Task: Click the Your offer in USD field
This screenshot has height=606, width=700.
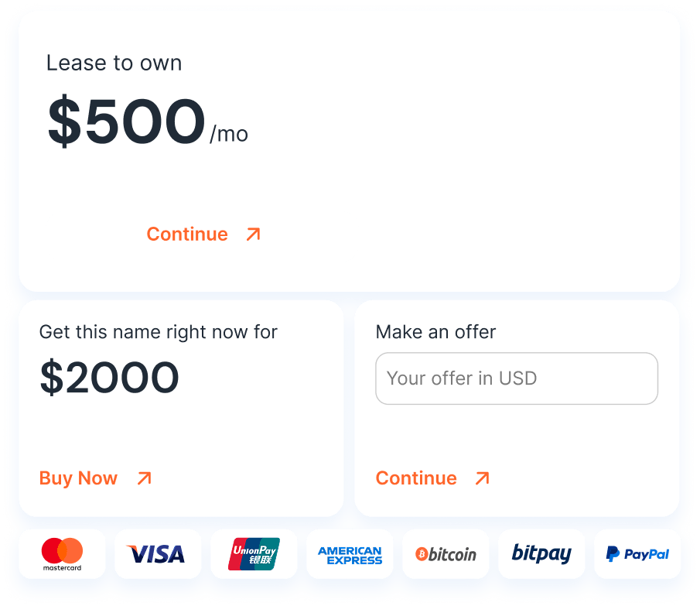Action: (x=517, y=378)
